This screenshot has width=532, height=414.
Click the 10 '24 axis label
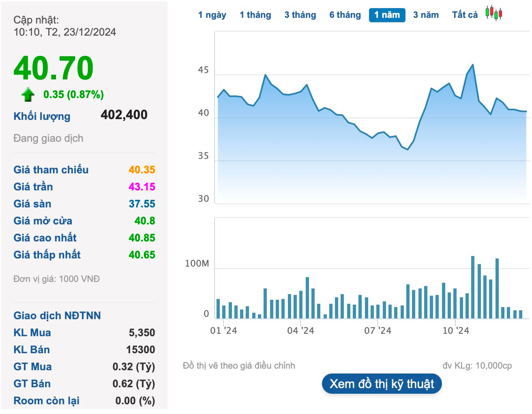click(x=455, y=331)
